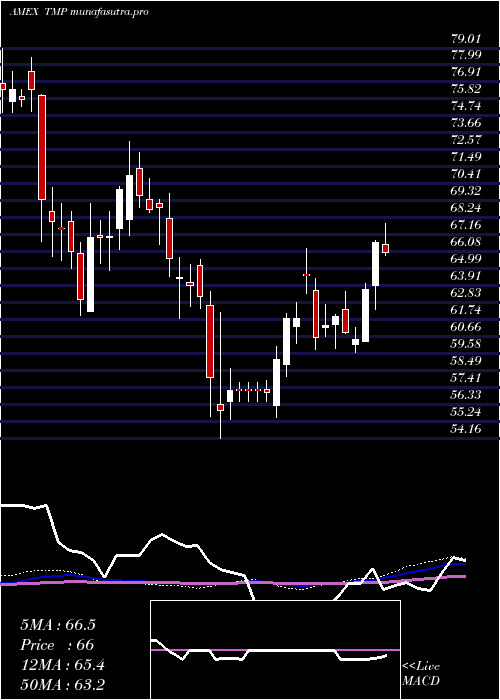Click the 60.66 price axis label
500x700 pixels.
pyautogui.click(x=466, y=326)
